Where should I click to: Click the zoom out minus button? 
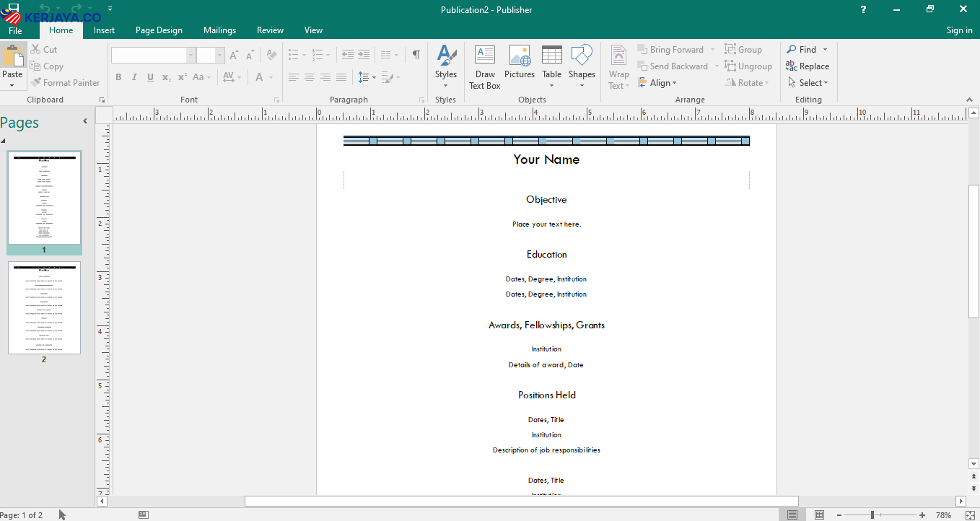[x=839, y=515]
